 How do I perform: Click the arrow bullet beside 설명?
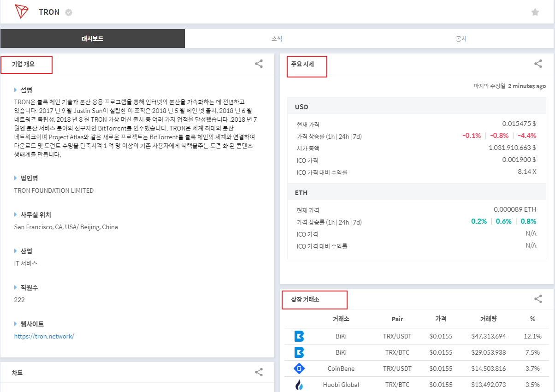16,90
